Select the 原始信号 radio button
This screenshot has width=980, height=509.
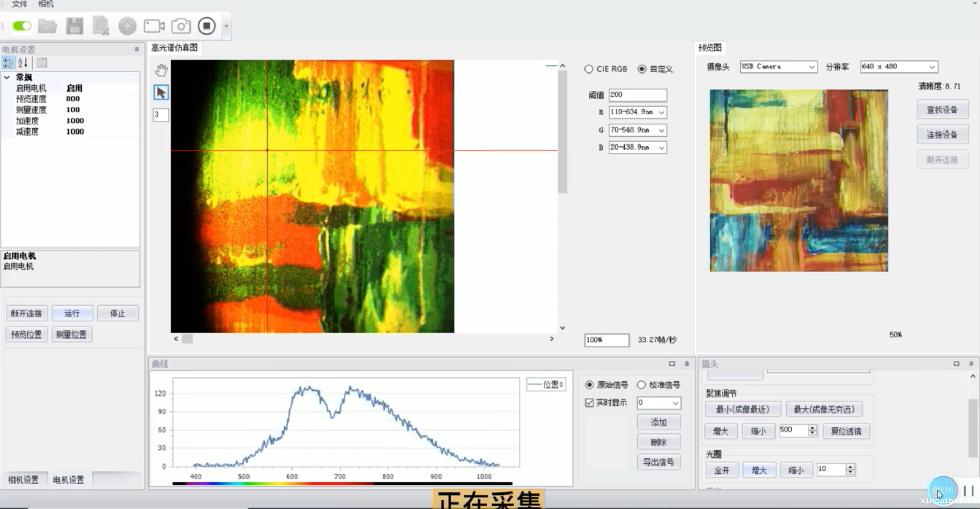tap(589, 385)
